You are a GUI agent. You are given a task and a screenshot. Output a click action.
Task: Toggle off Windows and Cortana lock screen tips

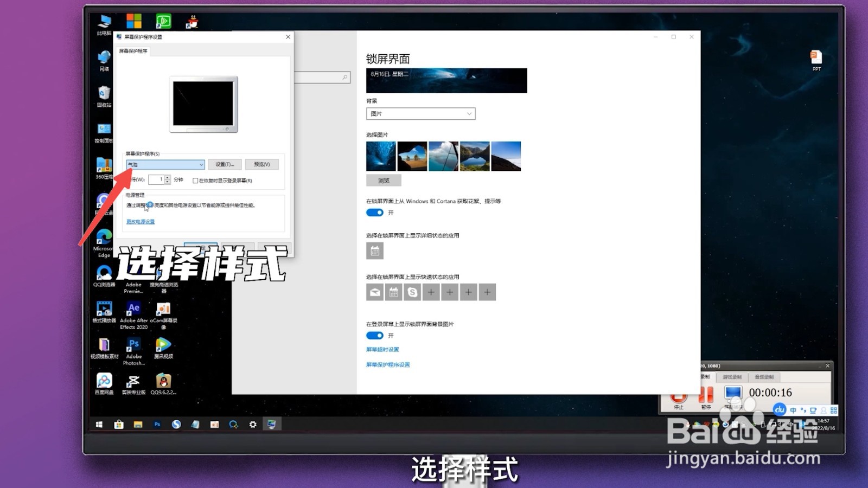[375, 212]
